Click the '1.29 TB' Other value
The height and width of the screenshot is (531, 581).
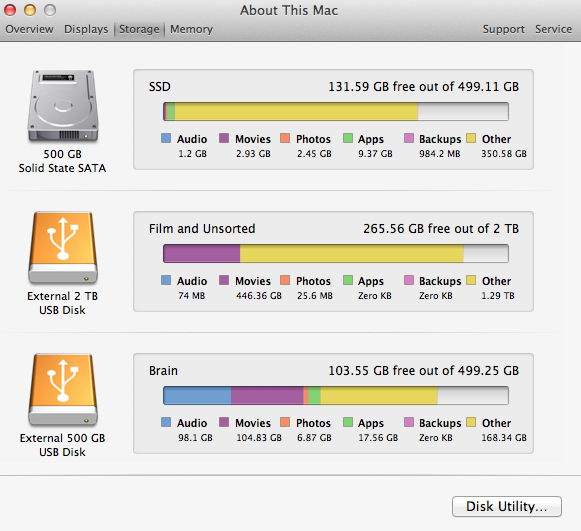coord(498,296)
